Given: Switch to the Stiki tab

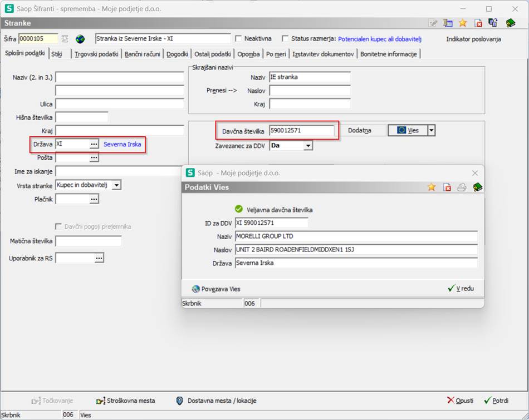Looking at the screenshot, I should pyautogui.click(x=57, y=54).
